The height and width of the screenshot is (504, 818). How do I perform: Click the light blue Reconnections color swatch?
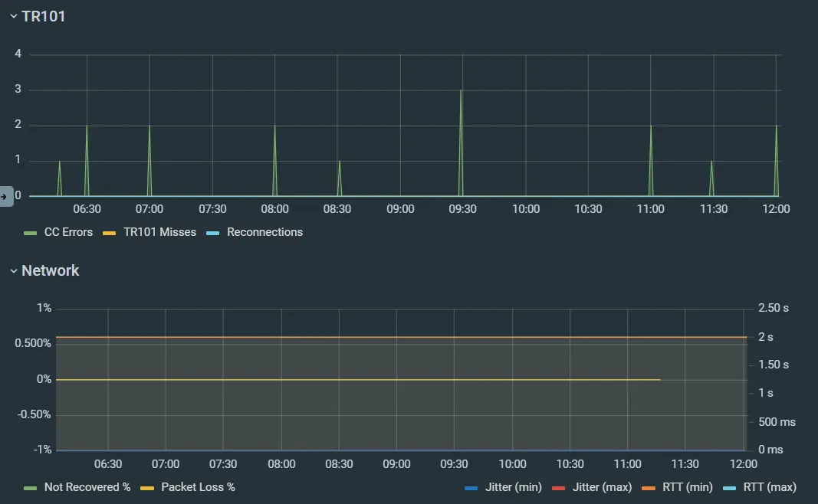(x=213, y=233)
